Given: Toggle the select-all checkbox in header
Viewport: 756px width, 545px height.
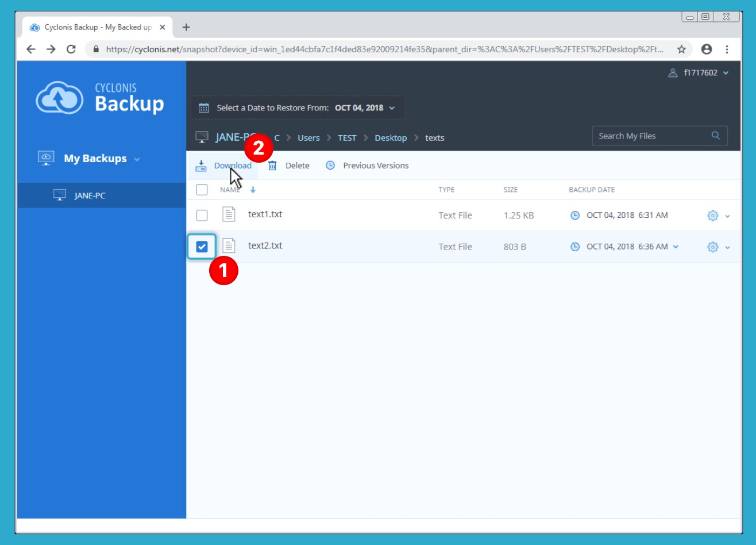Looking at the screenshot, I should (202, 190).
